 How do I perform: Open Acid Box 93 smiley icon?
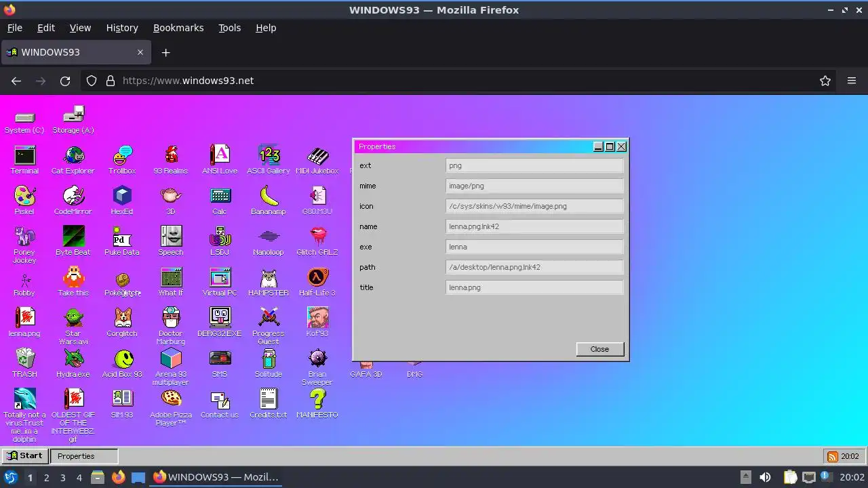(122, 364)
